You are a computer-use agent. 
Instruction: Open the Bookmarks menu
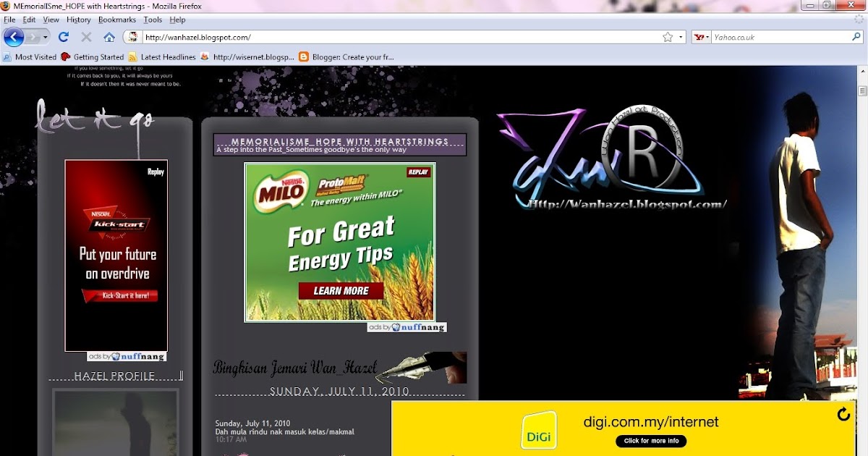[117, 20]
